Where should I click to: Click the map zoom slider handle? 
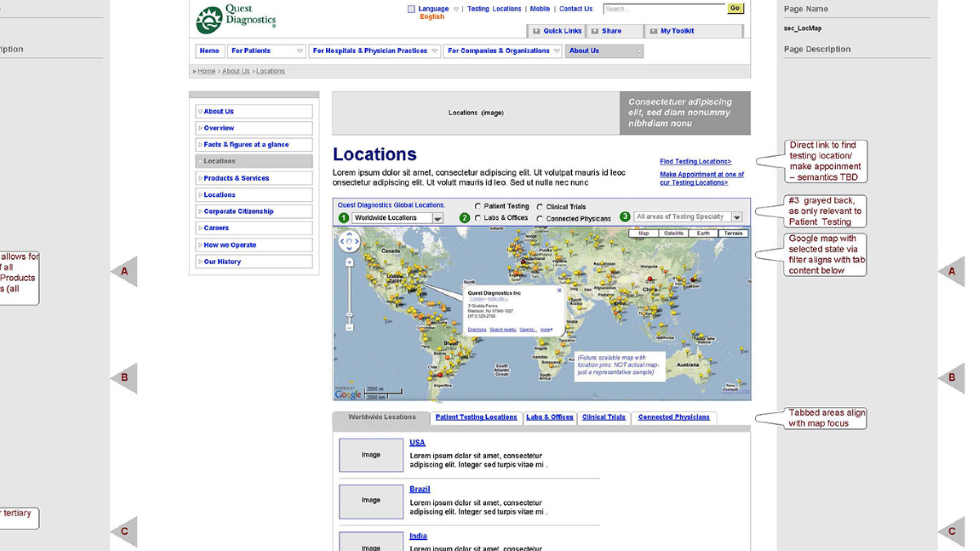(349, 315)
